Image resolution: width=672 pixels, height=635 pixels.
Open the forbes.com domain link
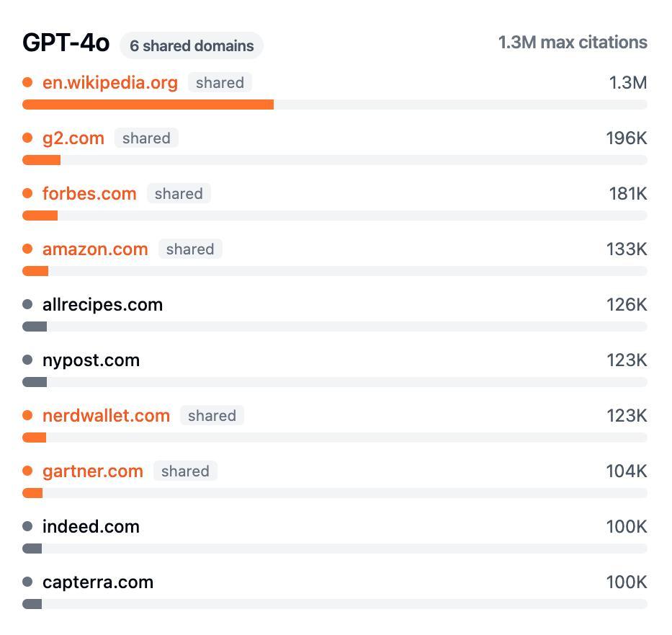pyautogui.click(x=89, y=194)
